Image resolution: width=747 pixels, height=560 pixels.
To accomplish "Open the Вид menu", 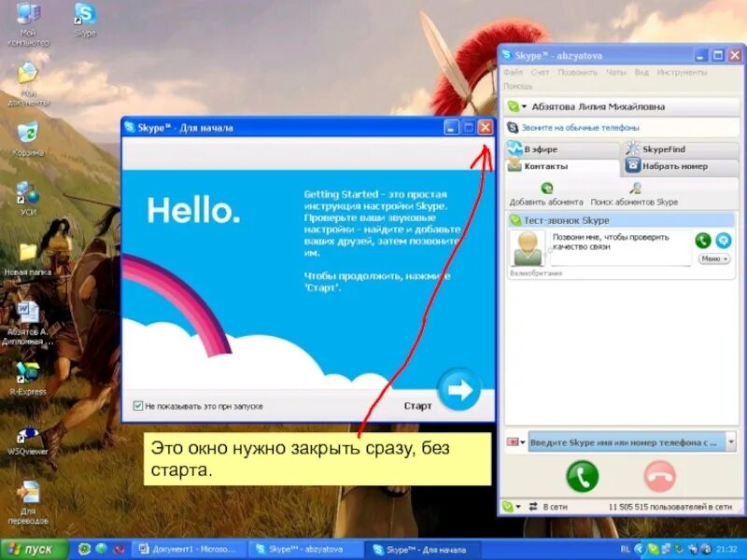I will (x=641, y=73).
